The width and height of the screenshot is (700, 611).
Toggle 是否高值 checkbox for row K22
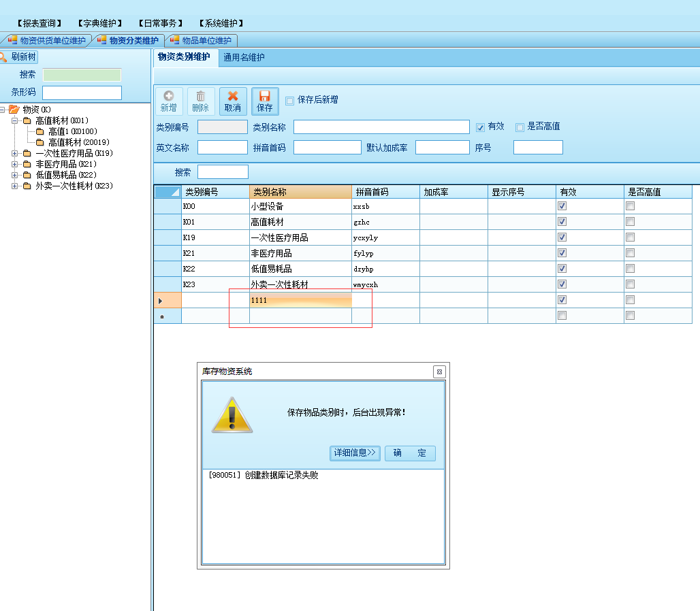(x=631, y=269)
